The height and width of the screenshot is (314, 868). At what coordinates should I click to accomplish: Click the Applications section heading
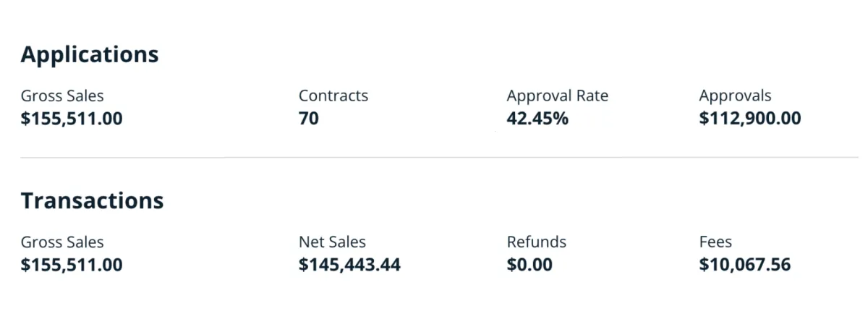pos(90,55)
